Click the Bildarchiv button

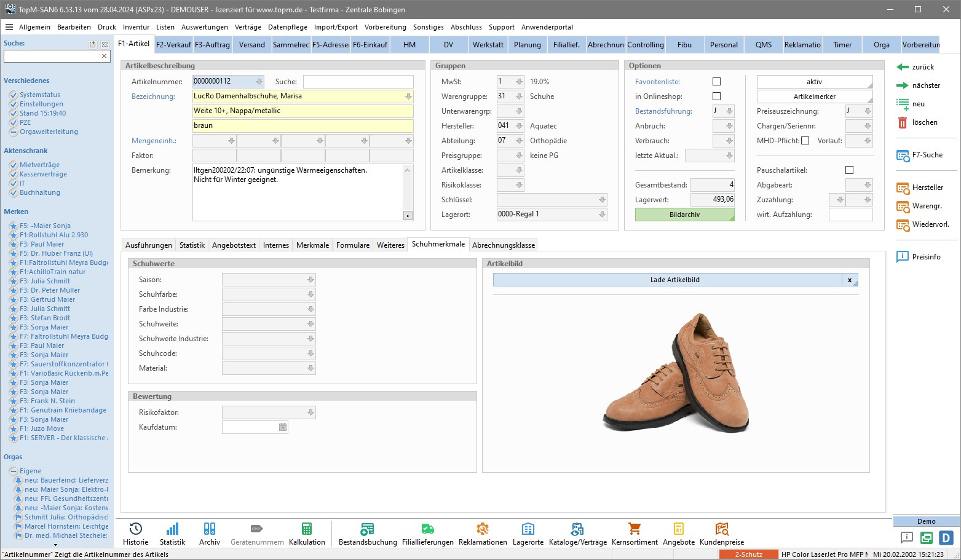point(684,215)
